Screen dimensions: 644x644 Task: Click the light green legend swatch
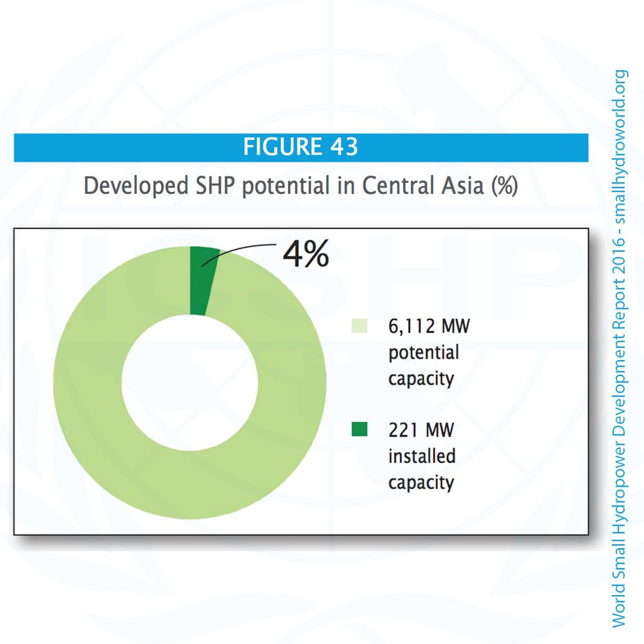[x=359, y=325]
